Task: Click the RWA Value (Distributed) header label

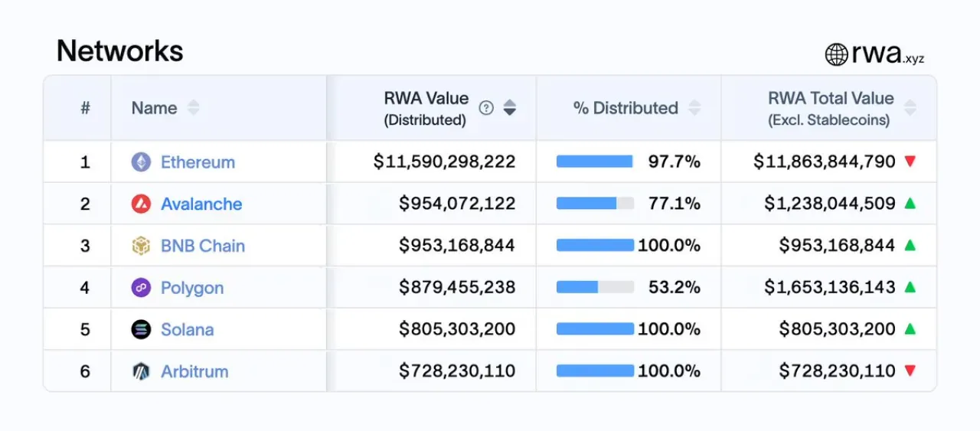Action: coord(426,109)
